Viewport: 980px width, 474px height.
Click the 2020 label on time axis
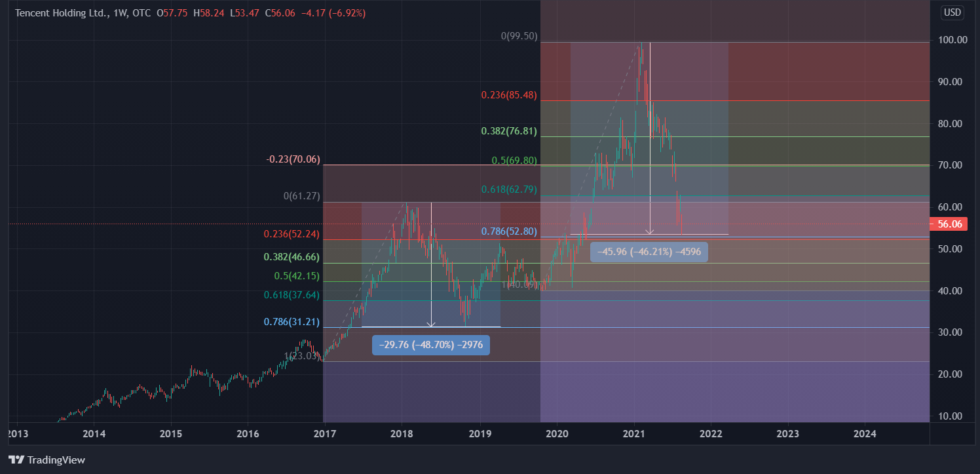(x=556, y=433)
